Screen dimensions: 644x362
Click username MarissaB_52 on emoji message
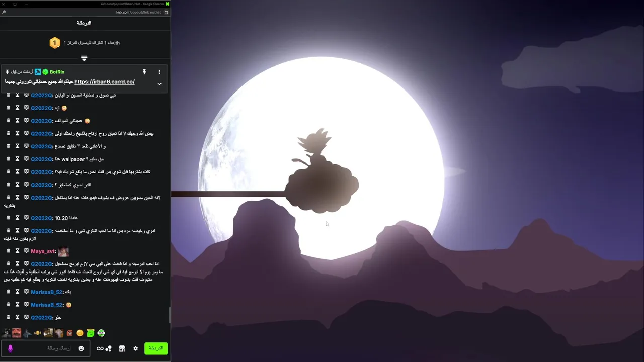tap(47, 305)
